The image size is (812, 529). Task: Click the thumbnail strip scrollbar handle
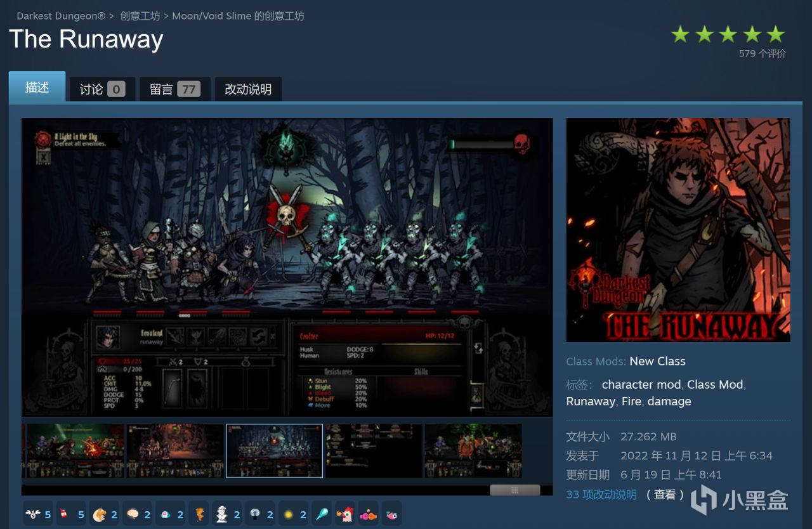(x=514, y=490)
